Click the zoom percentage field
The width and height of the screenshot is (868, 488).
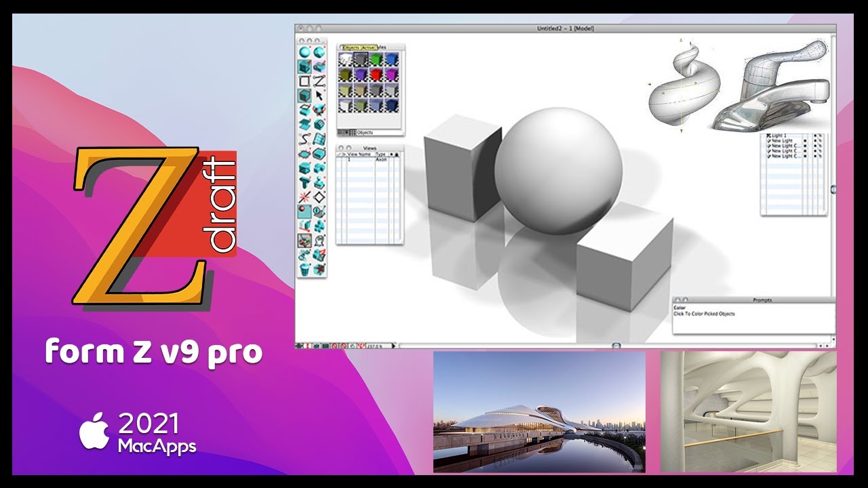[378, 346]
